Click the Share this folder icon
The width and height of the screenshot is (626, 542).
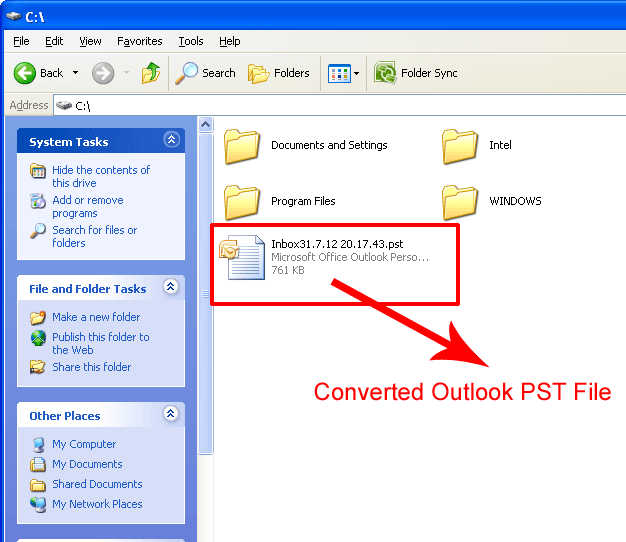point(38,367)
